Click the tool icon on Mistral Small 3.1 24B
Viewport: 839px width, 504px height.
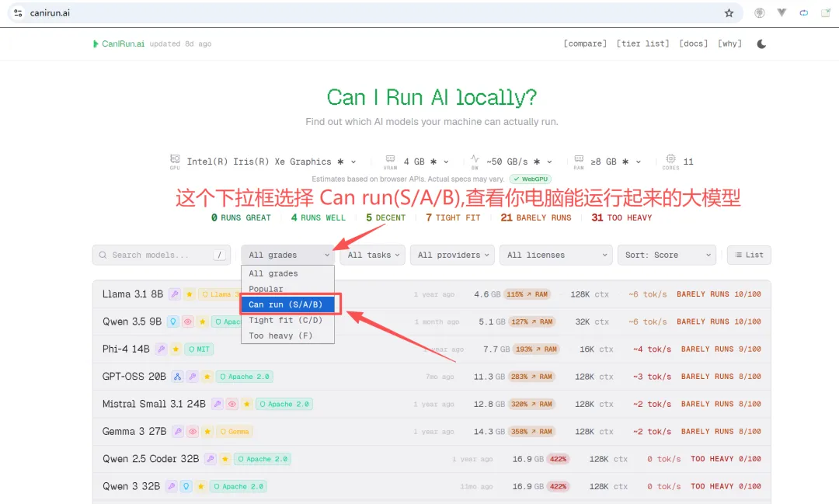(218, 404)
